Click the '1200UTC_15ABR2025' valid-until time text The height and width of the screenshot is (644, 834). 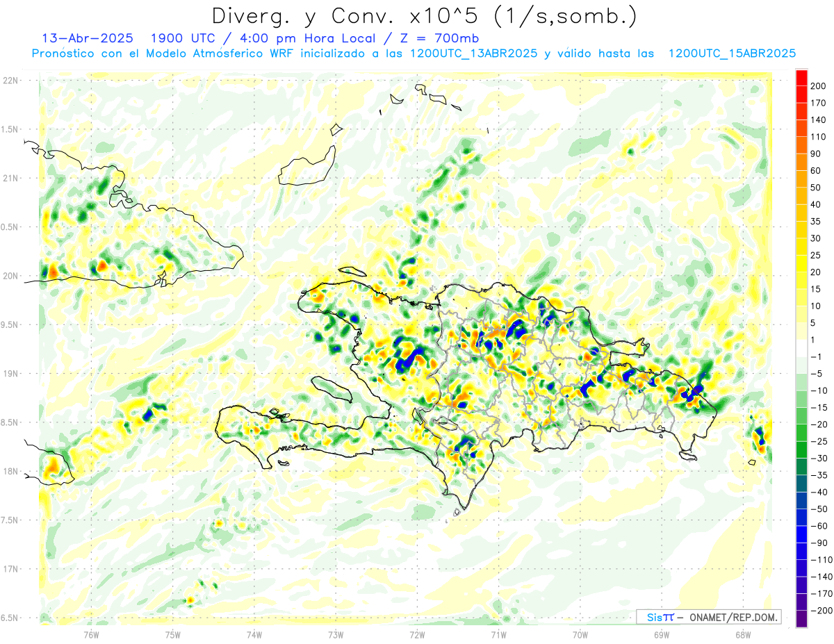(732, 53)
